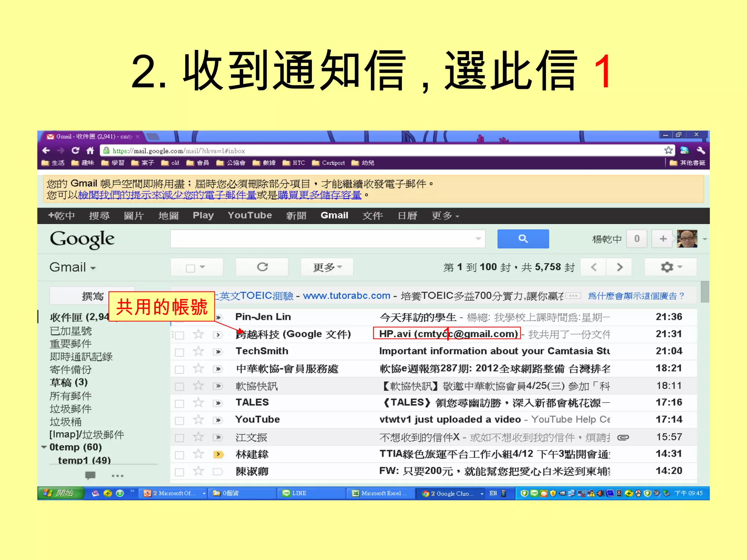Click importance marker on Pin-Jen Lin email
Viewport: 747px width, 560px height.
coord(218,317)
